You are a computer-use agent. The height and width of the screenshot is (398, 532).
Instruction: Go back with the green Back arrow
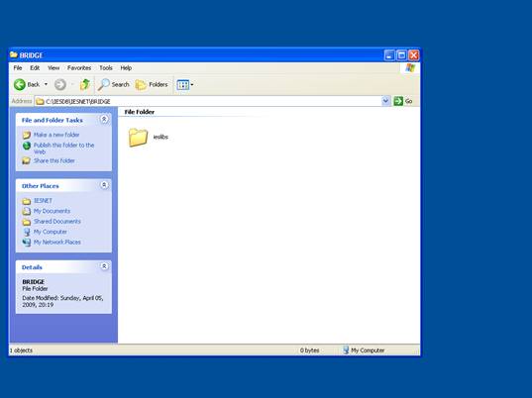coord(20,84)
